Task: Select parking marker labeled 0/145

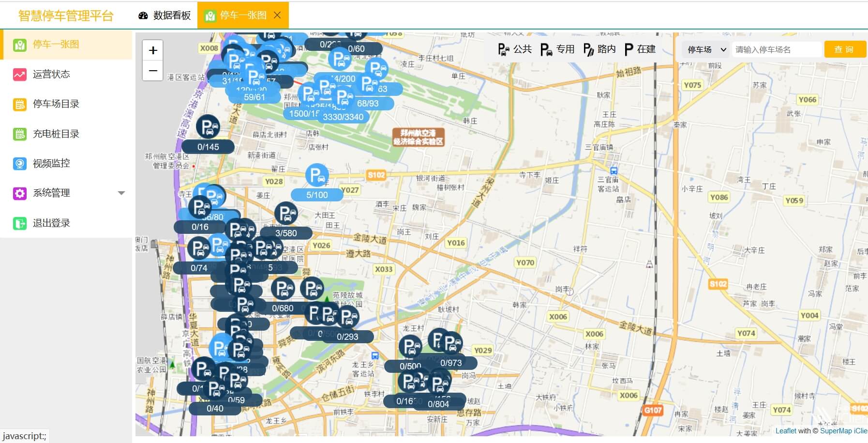Action: tap(208, 127)
